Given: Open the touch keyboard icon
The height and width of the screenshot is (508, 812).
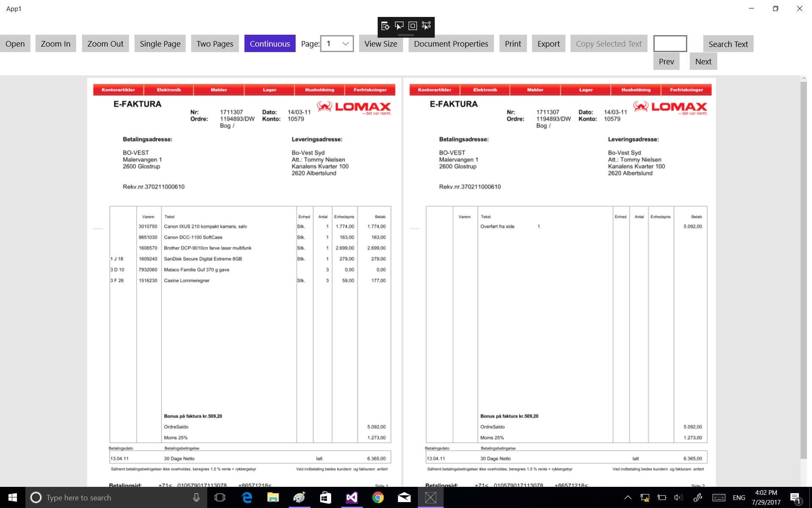Looking at the screenshot, I should click(719, 497).
